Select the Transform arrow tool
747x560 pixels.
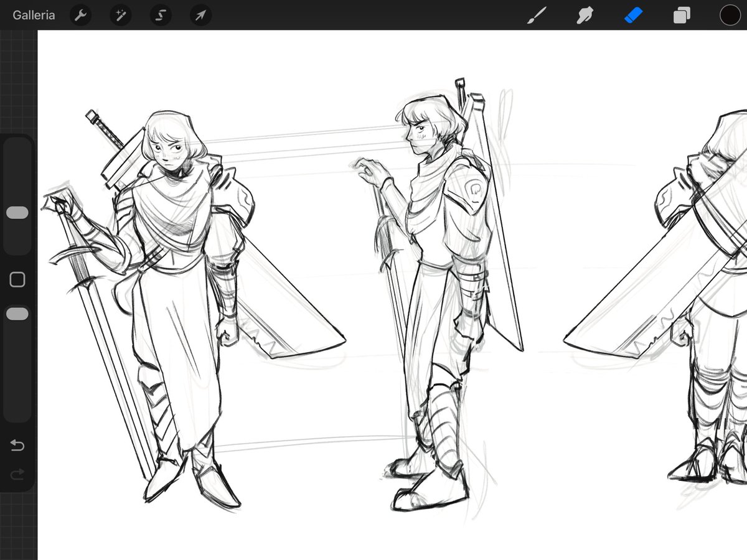click(200, 15)
